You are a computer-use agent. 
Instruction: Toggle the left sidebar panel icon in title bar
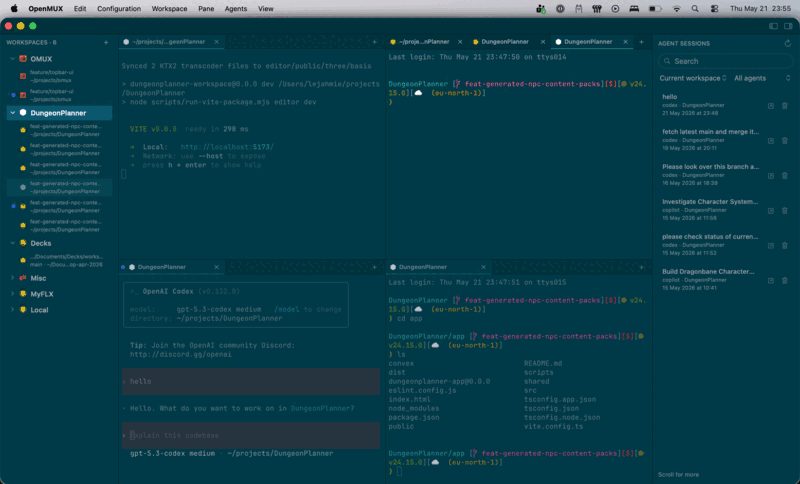pyautogui.click(x=773, y=26)
